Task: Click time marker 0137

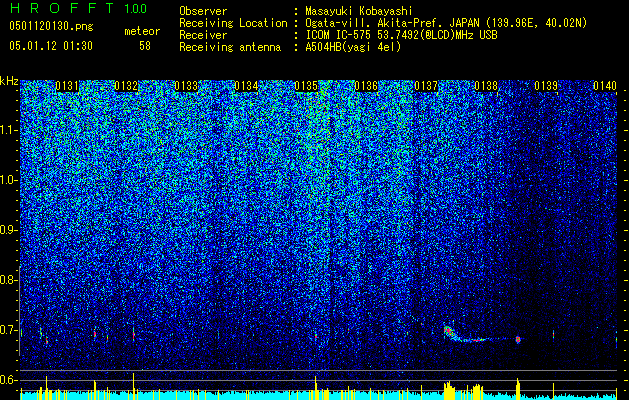Action: 426,86
